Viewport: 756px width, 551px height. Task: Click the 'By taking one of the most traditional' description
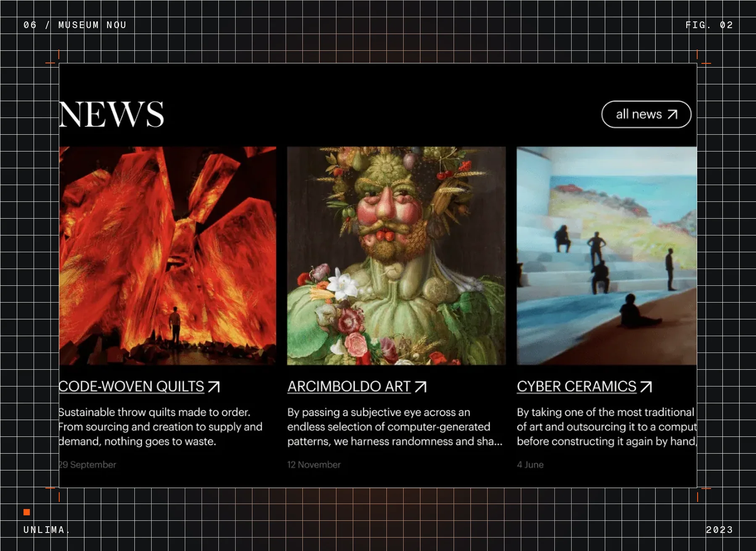pos(607,427)
